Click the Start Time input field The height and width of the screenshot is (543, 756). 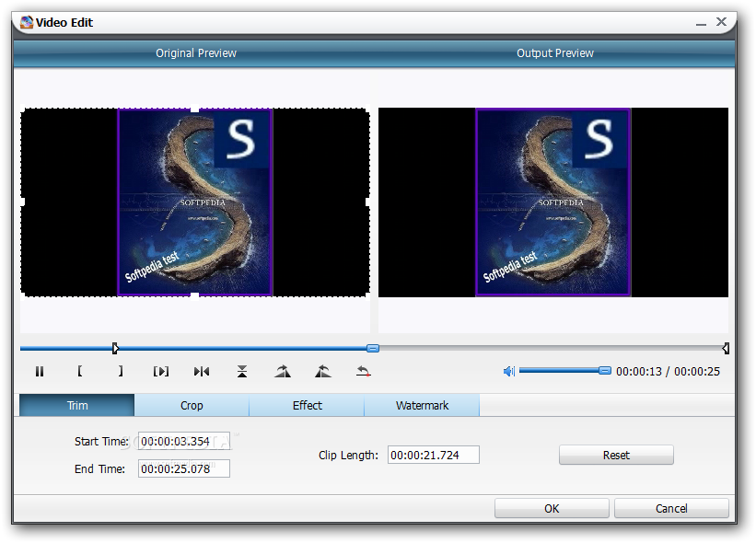tap(183, 442)
